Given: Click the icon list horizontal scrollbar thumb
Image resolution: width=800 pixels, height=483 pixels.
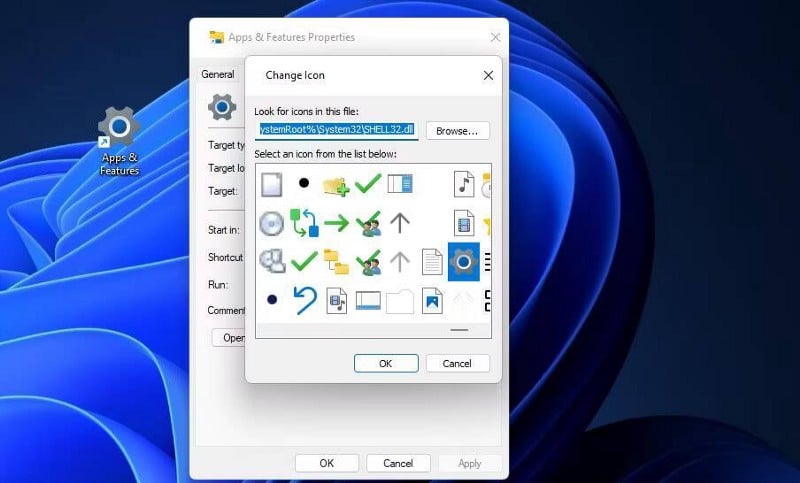Looking at the screenshot, I should click(x=459, y=330).
